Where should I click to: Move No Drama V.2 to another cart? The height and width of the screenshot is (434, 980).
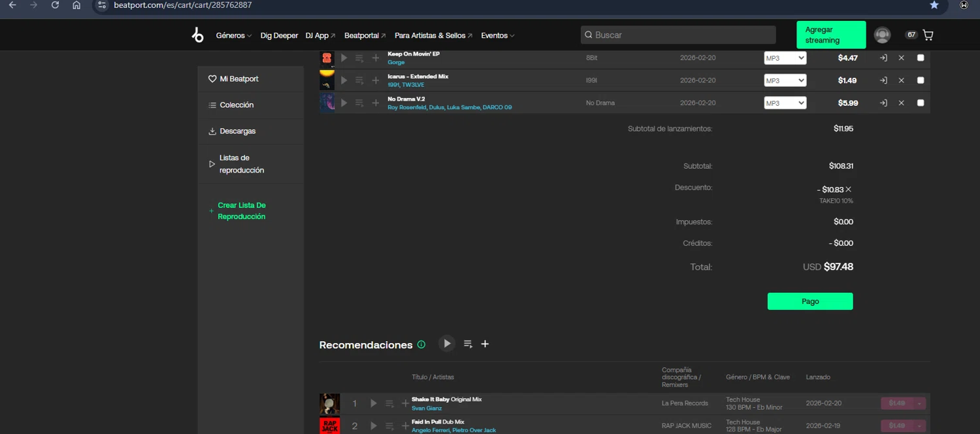(x=883, y=103)
